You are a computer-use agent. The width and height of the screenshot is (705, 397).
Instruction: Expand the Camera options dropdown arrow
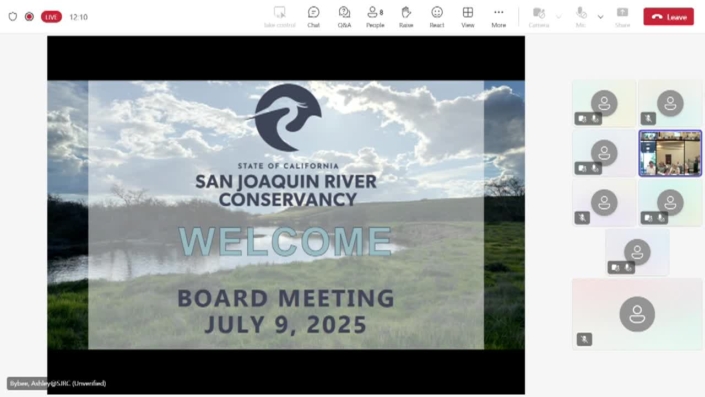[559, 17]
